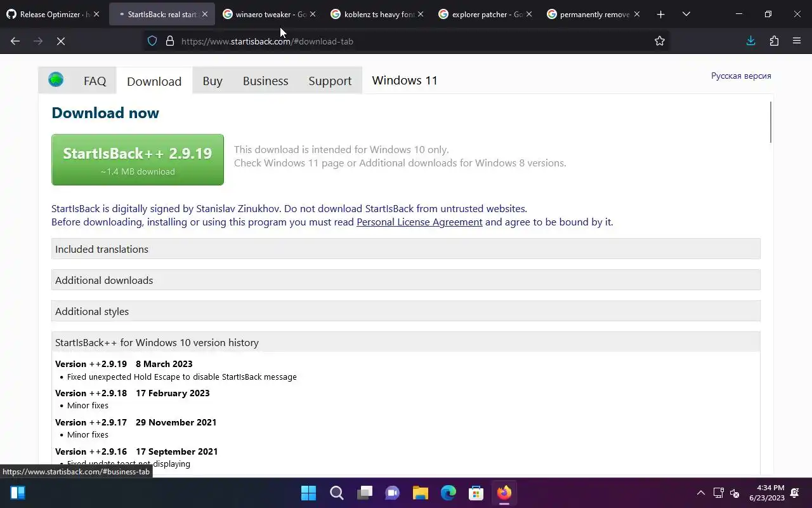Viewport: 812px width, 508px height.
Task: Open the FAQ page tab
Action: coord(95,81)
